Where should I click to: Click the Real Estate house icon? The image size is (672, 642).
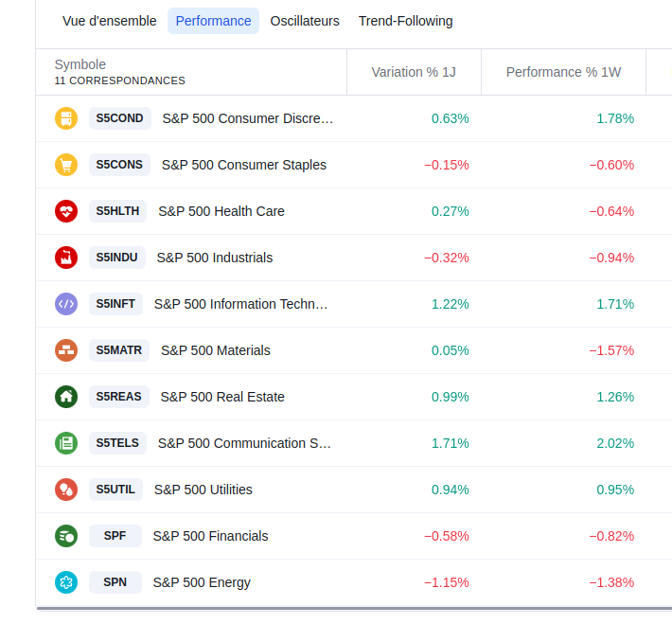point(65,397)
